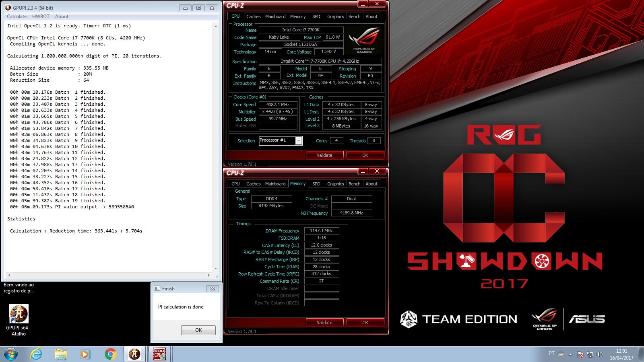Open Windows Media Player from the taskbar

point(85,354)
